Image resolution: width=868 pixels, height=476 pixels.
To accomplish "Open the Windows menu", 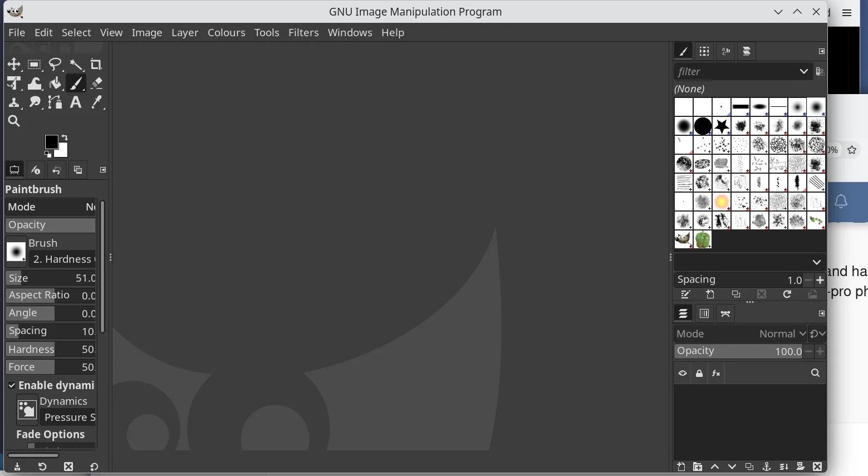I will pos(350,33).
